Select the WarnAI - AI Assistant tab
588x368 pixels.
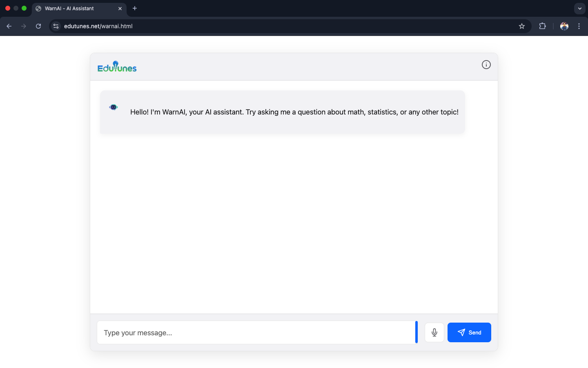click(x=73, y=8)
